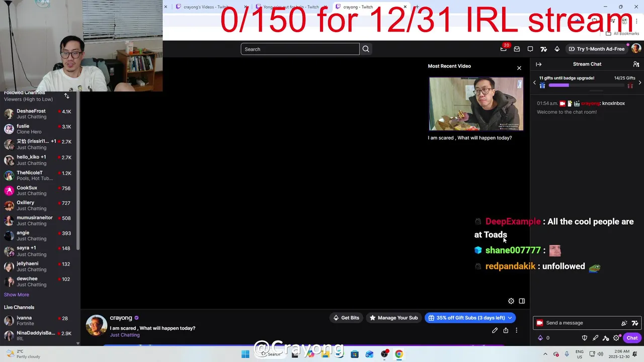The width and height of the screenshot is (644, 362).
Task: Open the emote celebration icon in chat input
Action: [x=624, y=323]
